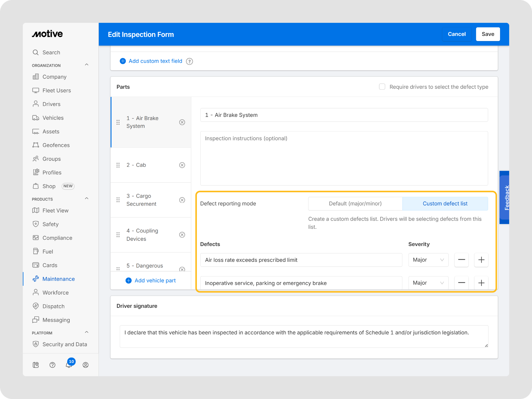The height and width of the screenshot is (399, 532).
Task: Click drag handle for 3 - Cargo Securement
Action: [118, 200]
